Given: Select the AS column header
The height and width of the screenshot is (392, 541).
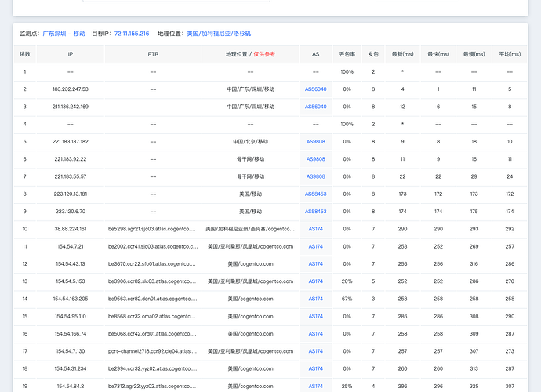Looking at the screenshot, I should click(x=316, y=54).
